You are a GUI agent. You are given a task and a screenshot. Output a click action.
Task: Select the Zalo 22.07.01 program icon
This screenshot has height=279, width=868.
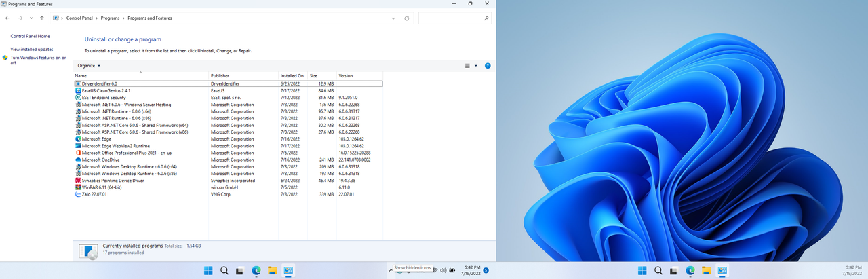pyautogui.click(x=78, y=194)
